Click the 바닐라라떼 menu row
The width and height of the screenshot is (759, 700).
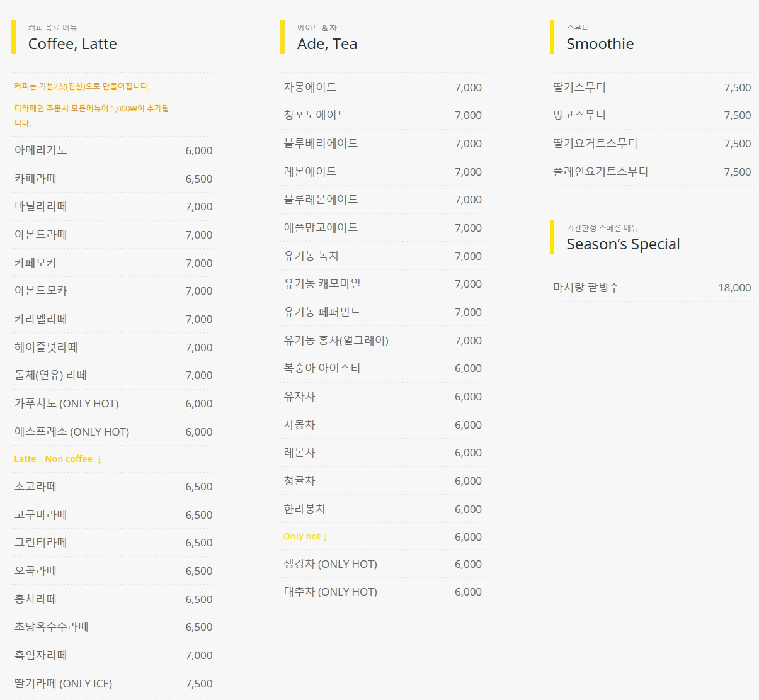41,206
